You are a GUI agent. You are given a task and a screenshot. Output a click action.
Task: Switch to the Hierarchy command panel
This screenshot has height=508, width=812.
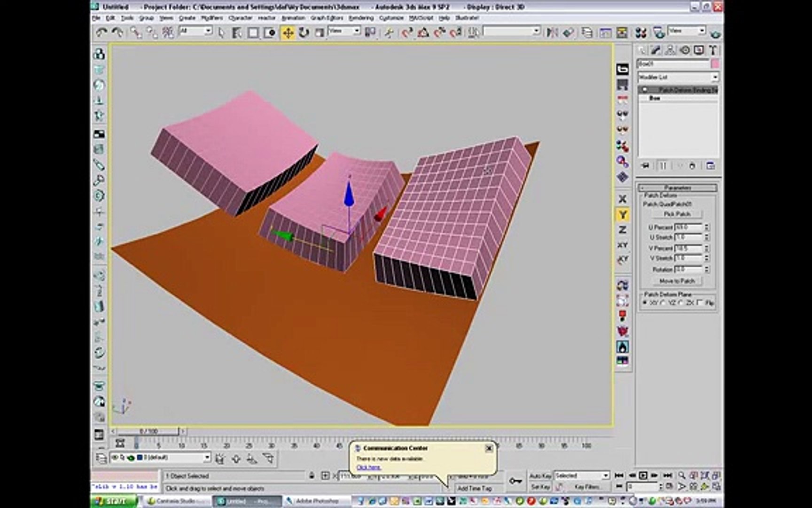click(670, 50)
